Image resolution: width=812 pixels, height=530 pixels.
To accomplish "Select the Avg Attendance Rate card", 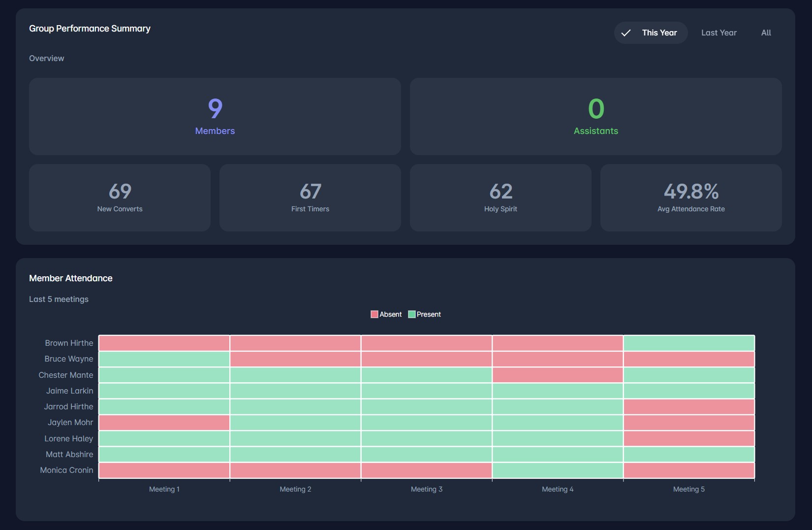I will coord(690,197).
